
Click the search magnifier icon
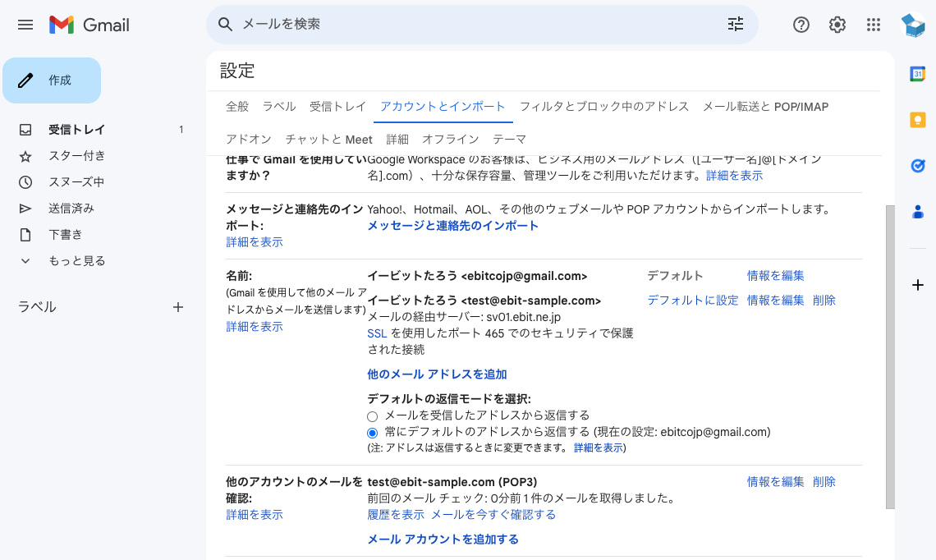point(225,24)
